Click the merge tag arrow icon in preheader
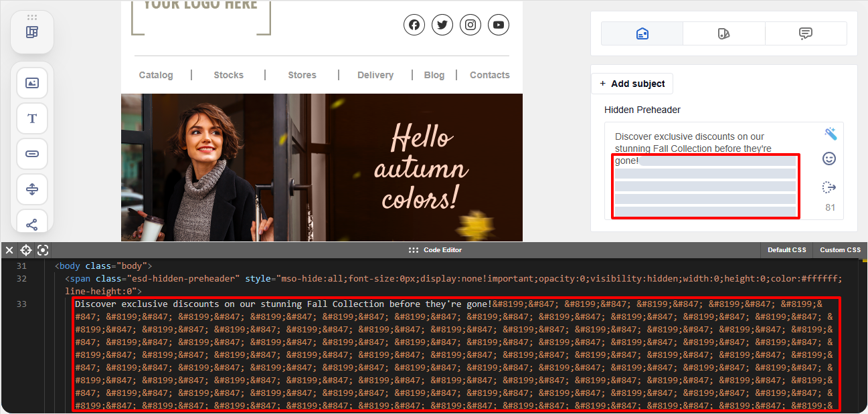Screen dimensions: 868x414 [x=829, y=187]
